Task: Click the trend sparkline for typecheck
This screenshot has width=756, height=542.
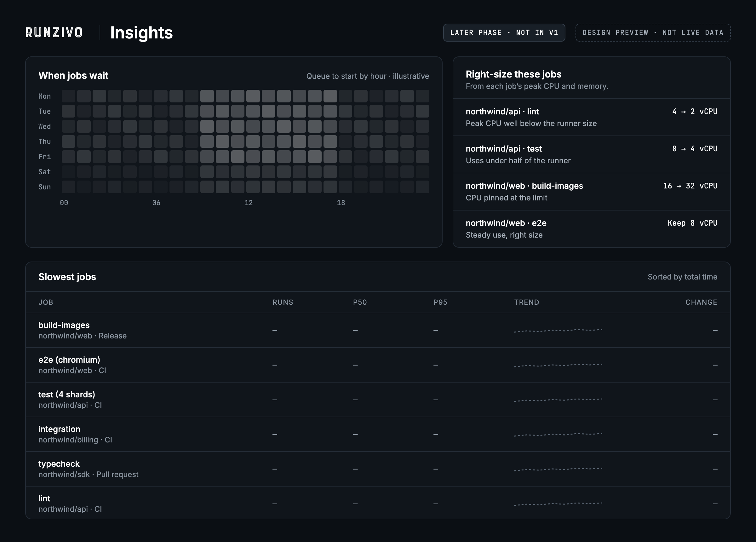Action: point(558,469)
